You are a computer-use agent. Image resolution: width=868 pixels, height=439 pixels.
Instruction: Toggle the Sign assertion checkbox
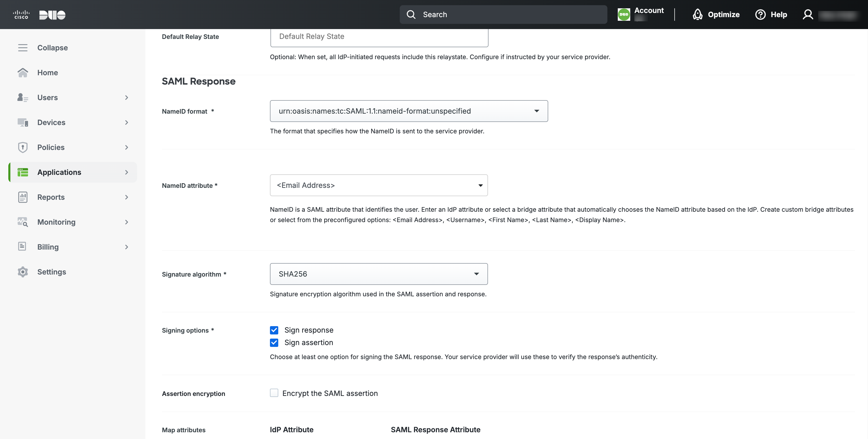(274, 343)
